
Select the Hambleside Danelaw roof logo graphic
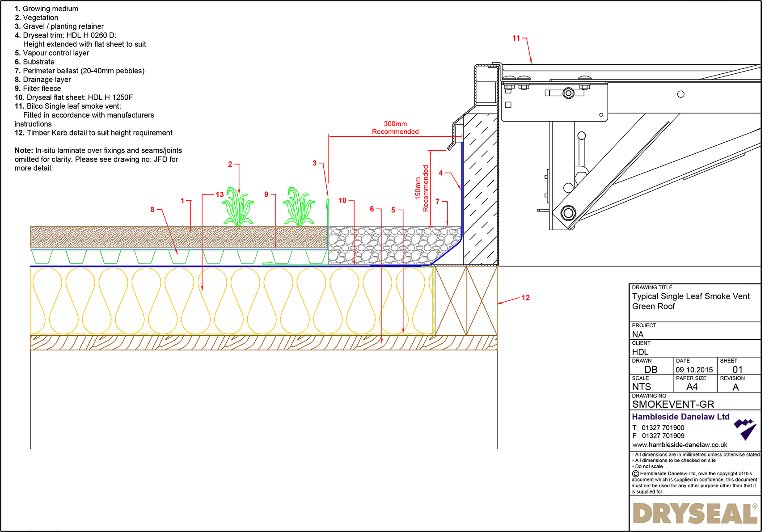pyautogui.click(x=747, y=428)
